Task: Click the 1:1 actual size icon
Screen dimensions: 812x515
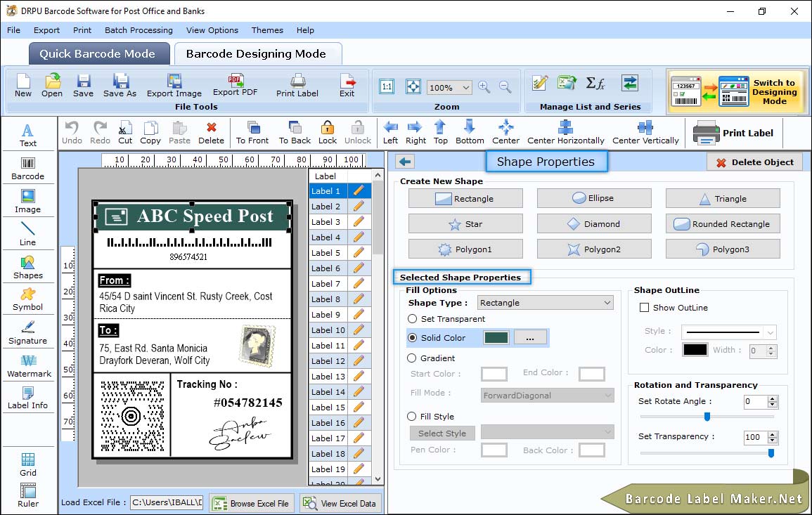Action: (387, 86)
